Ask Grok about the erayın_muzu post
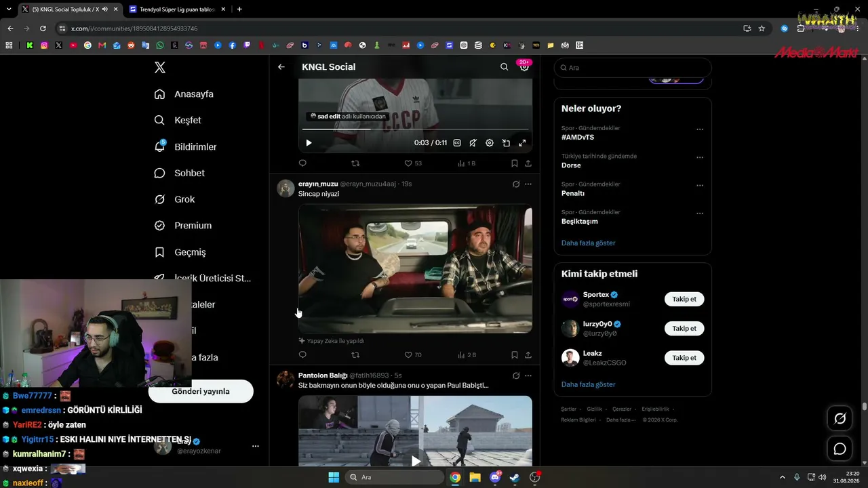Viewport: 868px width, 488px height. pos(516,184)
